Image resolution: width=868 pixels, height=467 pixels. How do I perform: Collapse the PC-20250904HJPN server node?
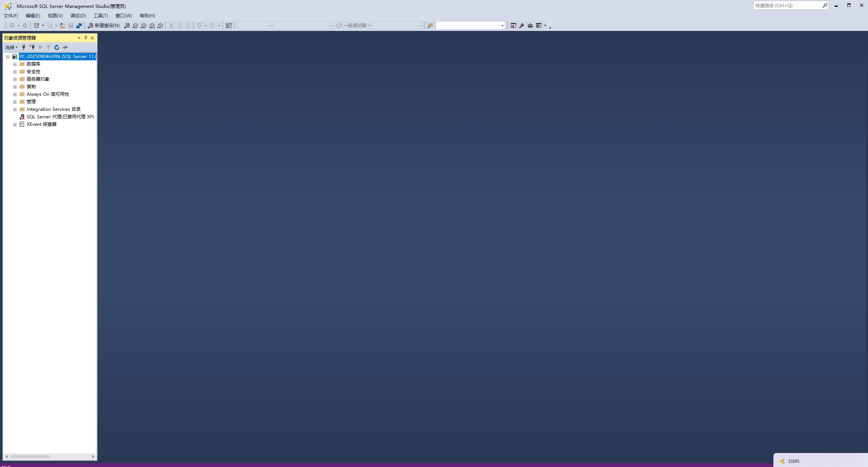coord(8,57)
